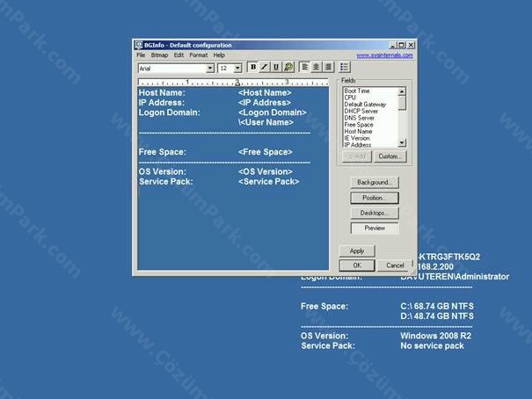The image size is (532, 399).
Task: Click the ruler tab stop marker
Action: [x=237, y=83]
